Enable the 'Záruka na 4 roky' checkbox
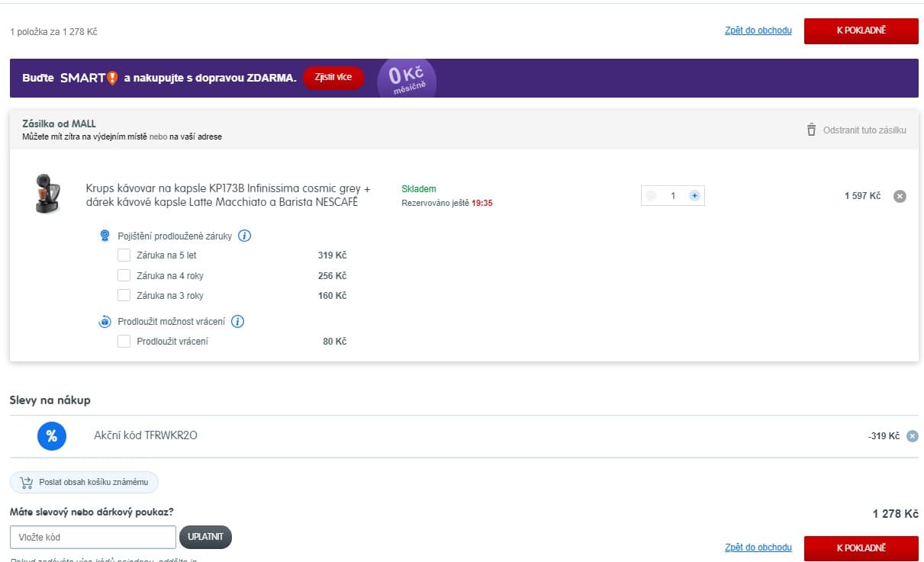The width and height of the screenshot is (924, 562). pyautogui.click(x=124, y=275)
